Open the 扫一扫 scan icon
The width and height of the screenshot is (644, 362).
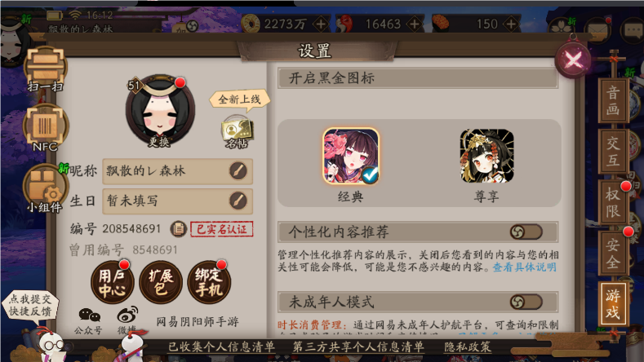(x=45, y=68)
